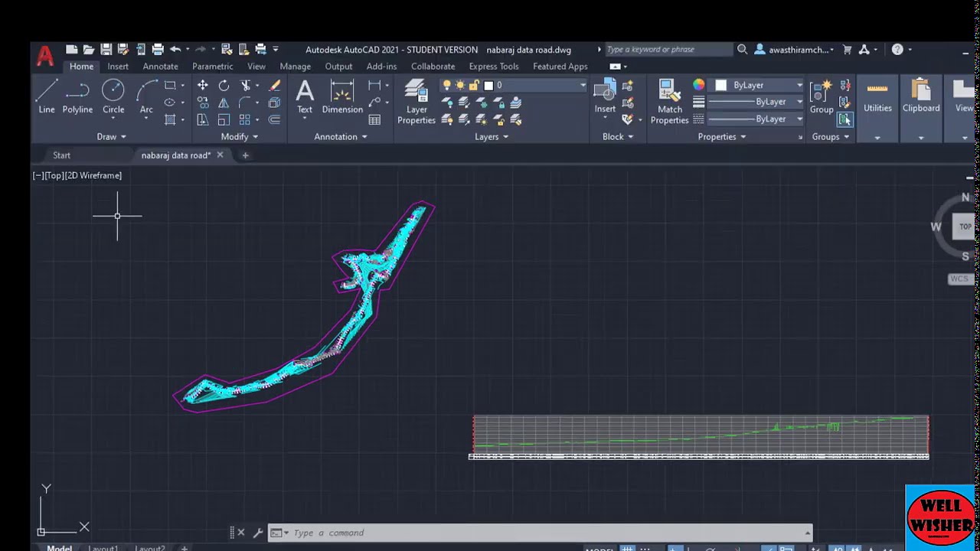Image resolution: width=980 pixels, height=551 pixels.
Task: Click the command line customize wrench
Action: click(258, 533)
